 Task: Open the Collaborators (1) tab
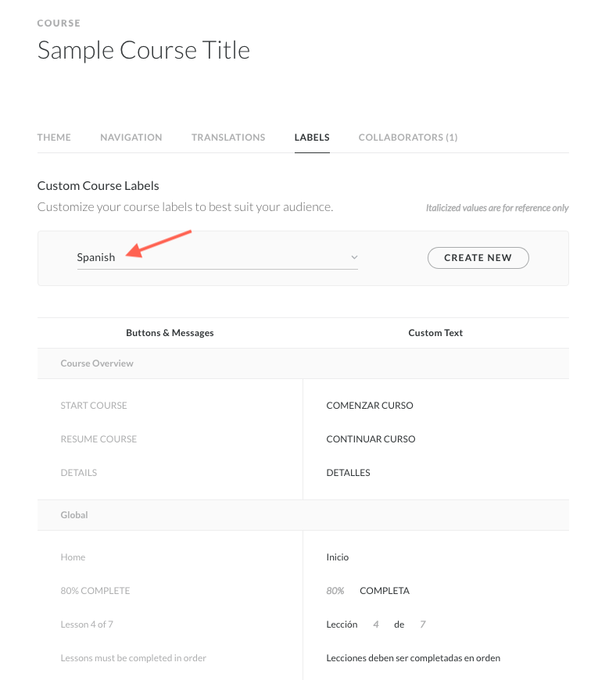click(408, 138)
